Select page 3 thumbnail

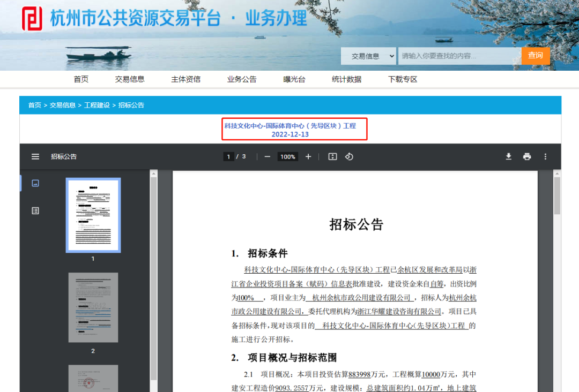click(93, 379)
